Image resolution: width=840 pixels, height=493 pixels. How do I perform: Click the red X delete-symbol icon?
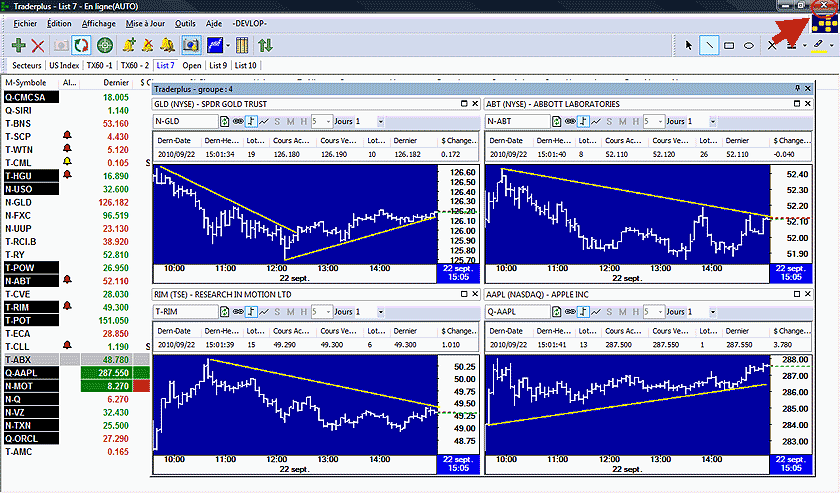point(38,46)
